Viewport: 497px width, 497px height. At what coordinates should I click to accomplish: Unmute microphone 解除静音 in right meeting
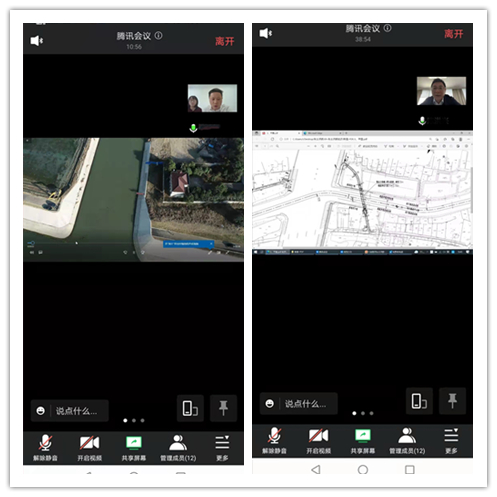pyautogui.click(x=274, y=440)
